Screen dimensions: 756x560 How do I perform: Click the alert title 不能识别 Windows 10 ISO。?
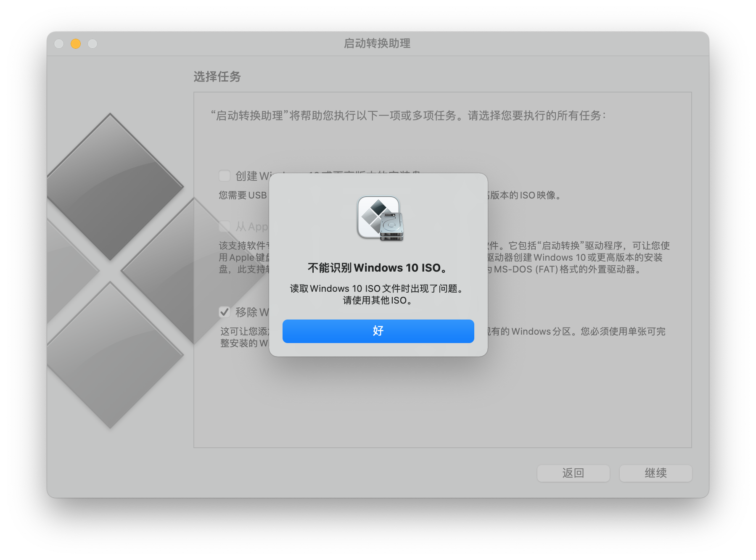[378, 268]
